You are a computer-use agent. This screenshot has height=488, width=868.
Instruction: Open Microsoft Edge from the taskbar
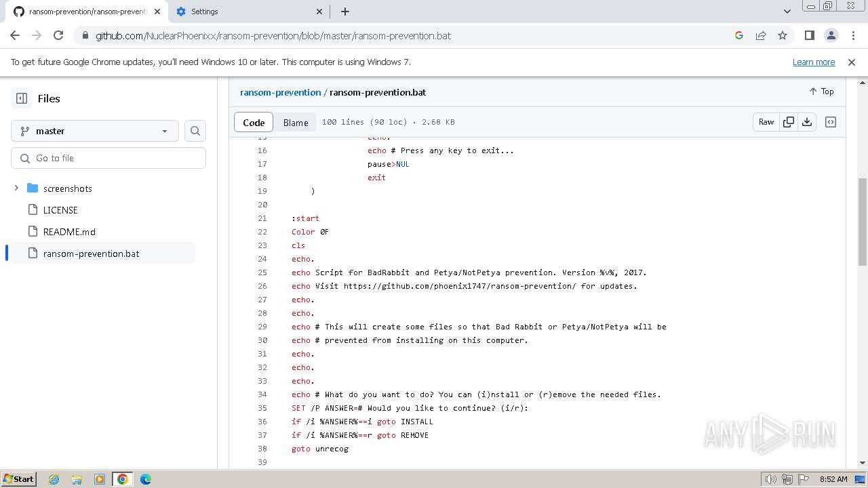pos(146,479)
